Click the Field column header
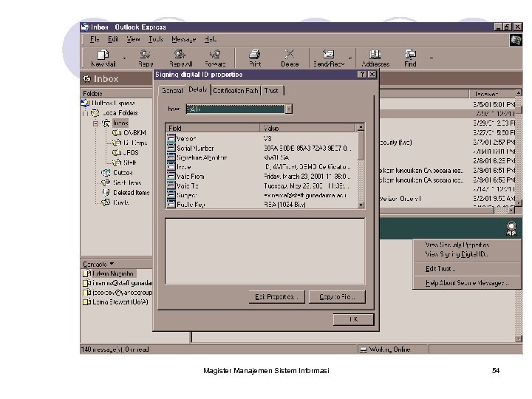The height and width of the screenshot is (399, 532). [213, 128]
